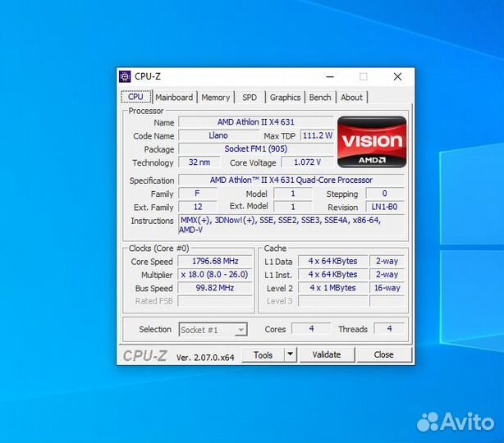Click the empty Rated FSB field
Screen dimensions: 504x443
click(x=215, y=301)
